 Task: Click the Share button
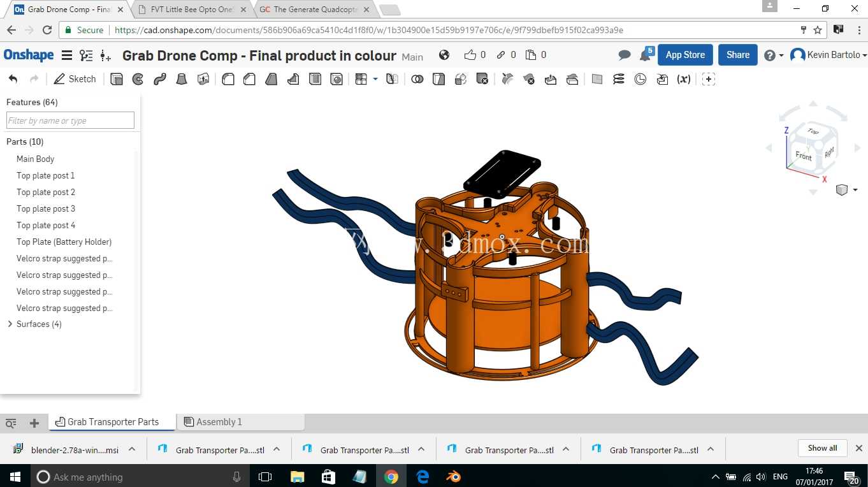[x=738, y=55]
